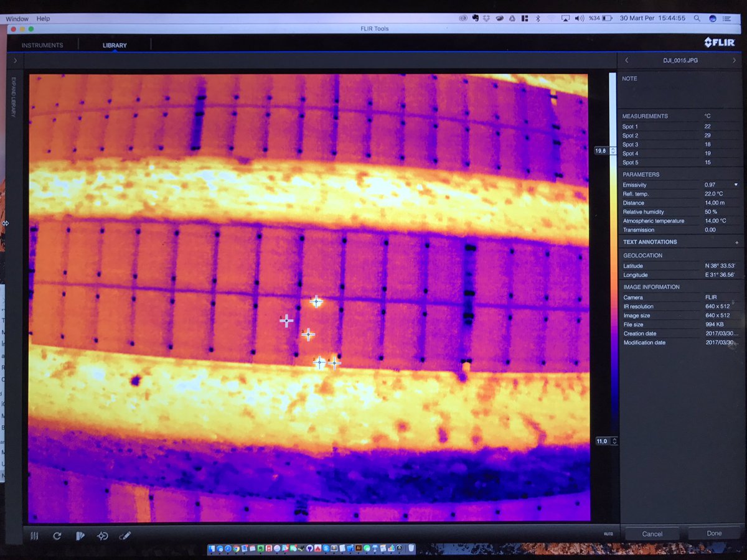Click the Done button
The width and height of the screenshot is (747, 560).
coord(714,533)
